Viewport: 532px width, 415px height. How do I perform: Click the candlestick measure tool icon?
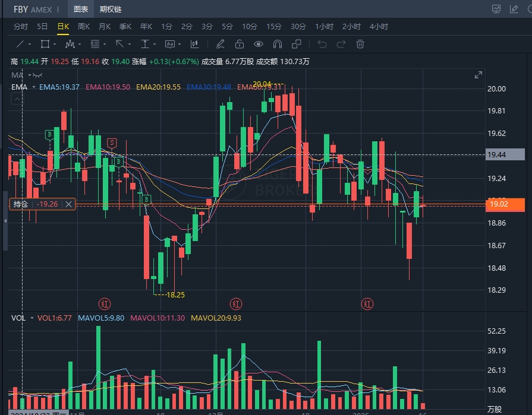tap(194, 44)
